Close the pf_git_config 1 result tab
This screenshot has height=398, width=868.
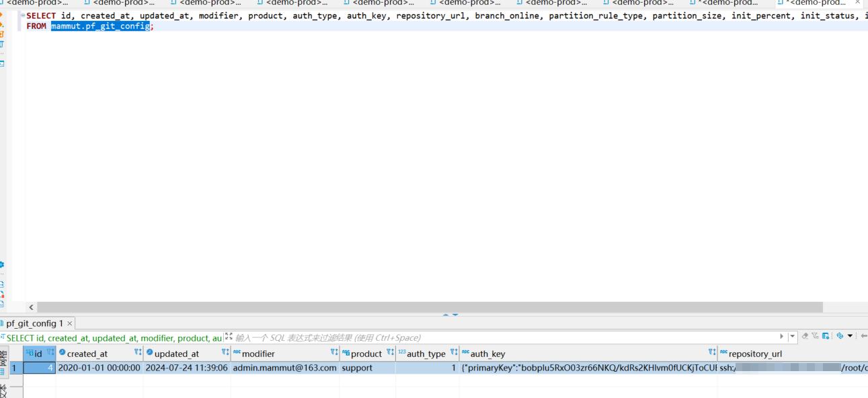(x=69, y=324)
